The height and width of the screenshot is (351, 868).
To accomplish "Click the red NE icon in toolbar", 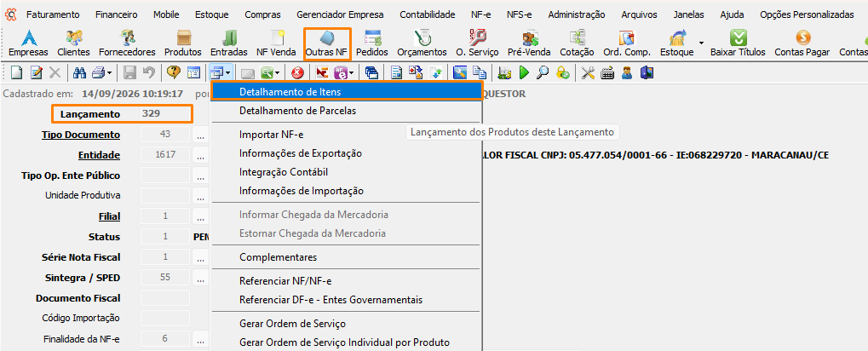I will point(321,72).
